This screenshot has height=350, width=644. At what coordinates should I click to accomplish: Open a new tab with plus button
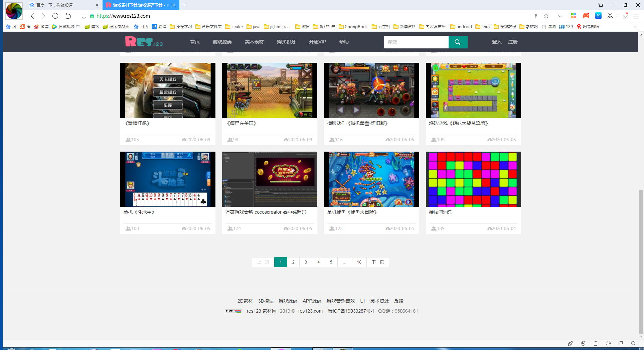point(185,5)
